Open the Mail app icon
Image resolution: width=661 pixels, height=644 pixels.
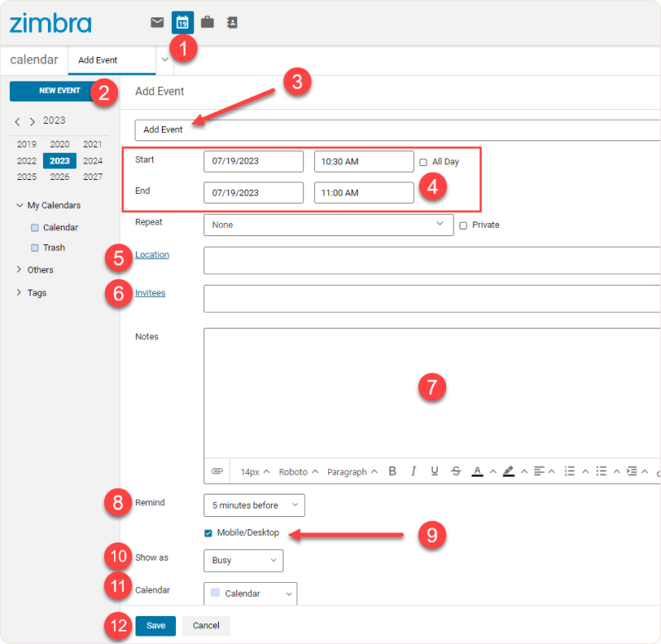point(157,22)
